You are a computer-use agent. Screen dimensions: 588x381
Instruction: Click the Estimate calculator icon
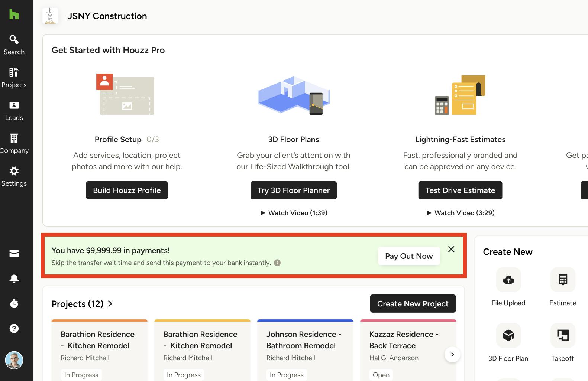pos(563,280)
